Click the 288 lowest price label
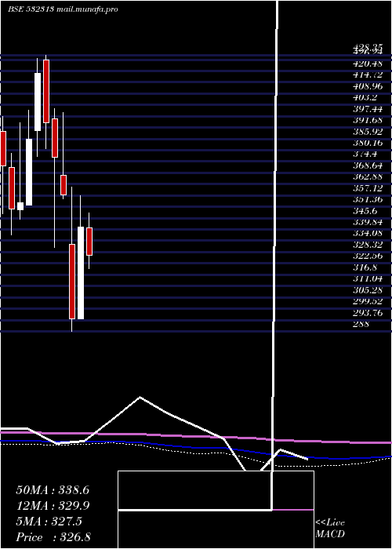Screen dimensions: 392x549 [x=361, y=324]
